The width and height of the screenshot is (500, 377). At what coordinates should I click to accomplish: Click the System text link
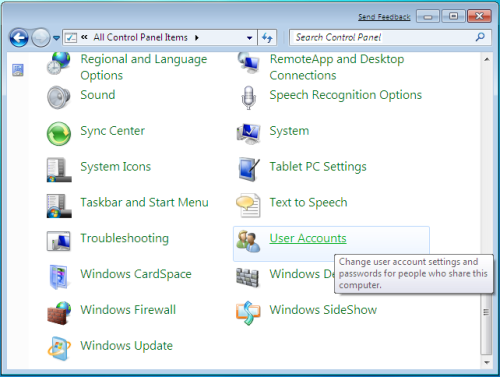pos(289,131)
